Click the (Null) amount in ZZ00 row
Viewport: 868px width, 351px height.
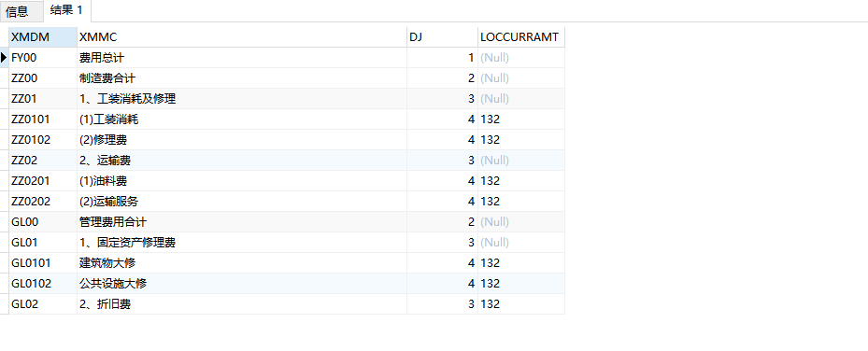[521, 77]
